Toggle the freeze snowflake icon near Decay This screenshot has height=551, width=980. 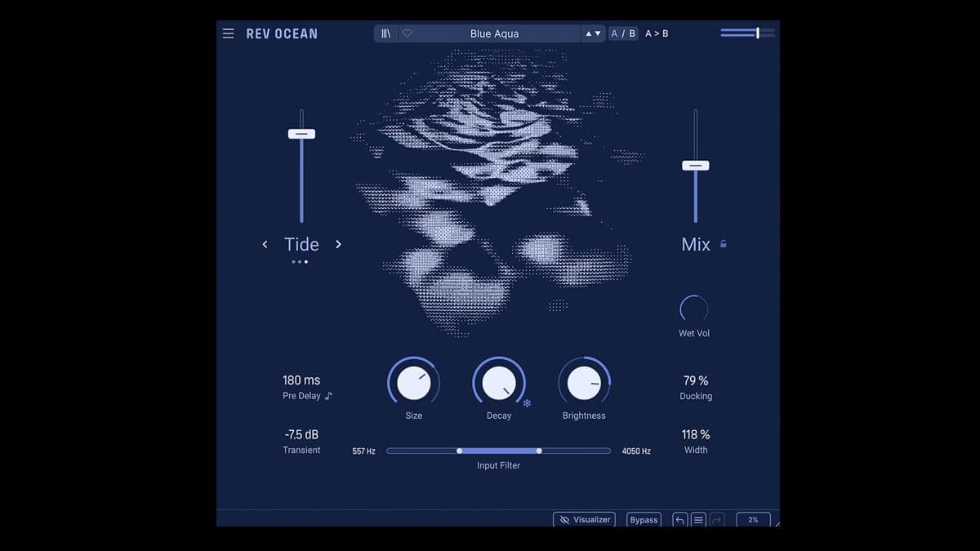[x=527, y=403]
